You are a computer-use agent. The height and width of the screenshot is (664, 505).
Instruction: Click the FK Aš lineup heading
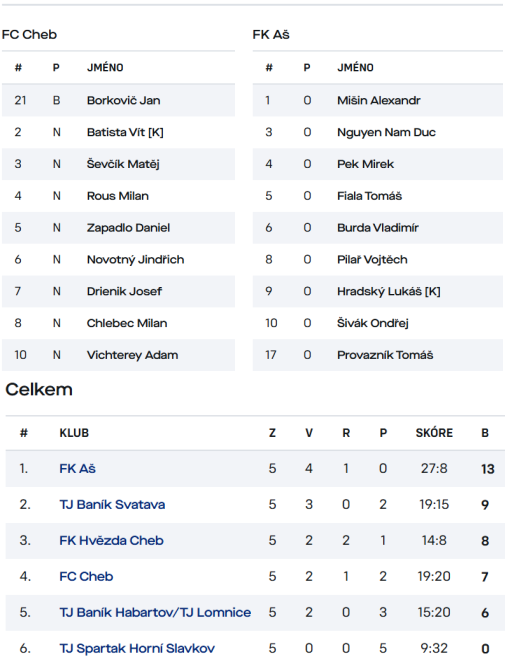pyautogui.click(x=271, y=34)
